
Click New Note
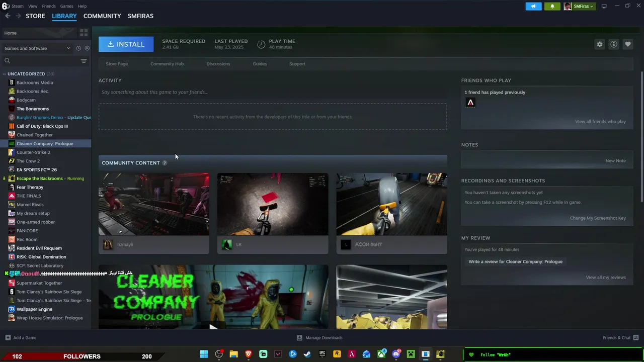tap(615, 161)
